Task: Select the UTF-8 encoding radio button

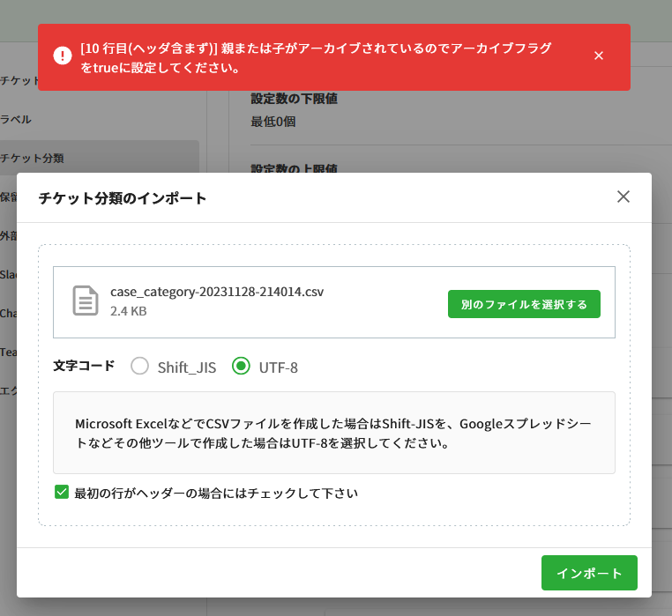Action: tap(241, 366)
